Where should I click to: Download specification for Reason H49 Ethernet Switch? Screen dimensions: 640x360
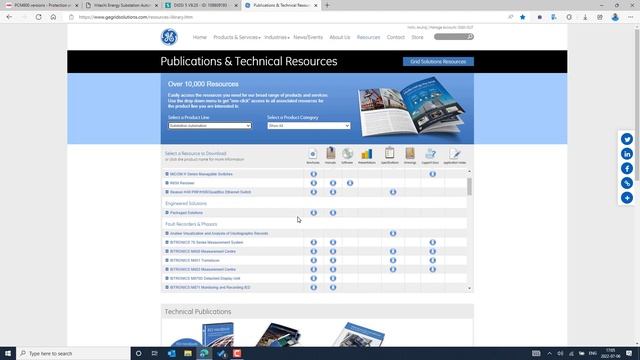pyautogui.click(x=393, y=192)
